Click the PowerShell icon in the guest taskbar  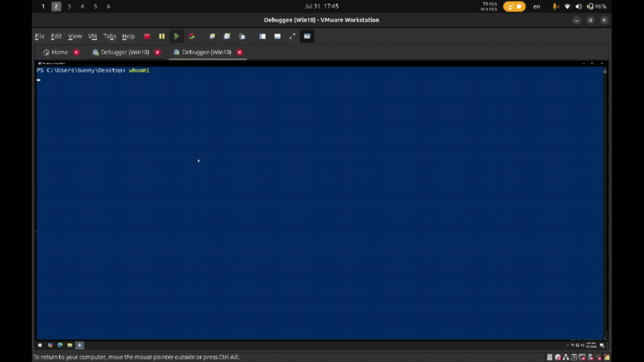tap(80, 345)
